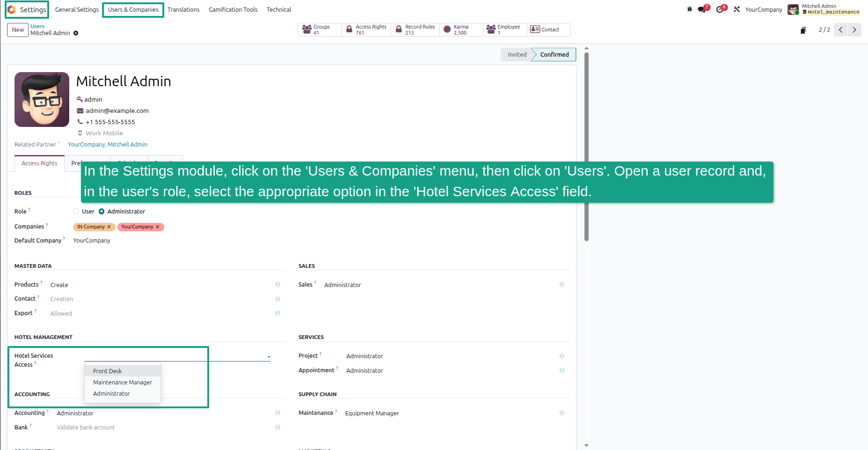Screen dimensions: 868x450
Task: Switch to the Access Rights tab
Action: click(39, 163)
